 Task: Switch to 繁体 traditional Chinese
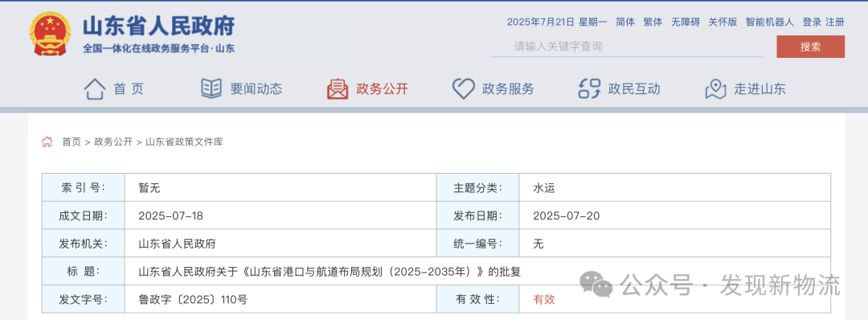pos(653,23)
